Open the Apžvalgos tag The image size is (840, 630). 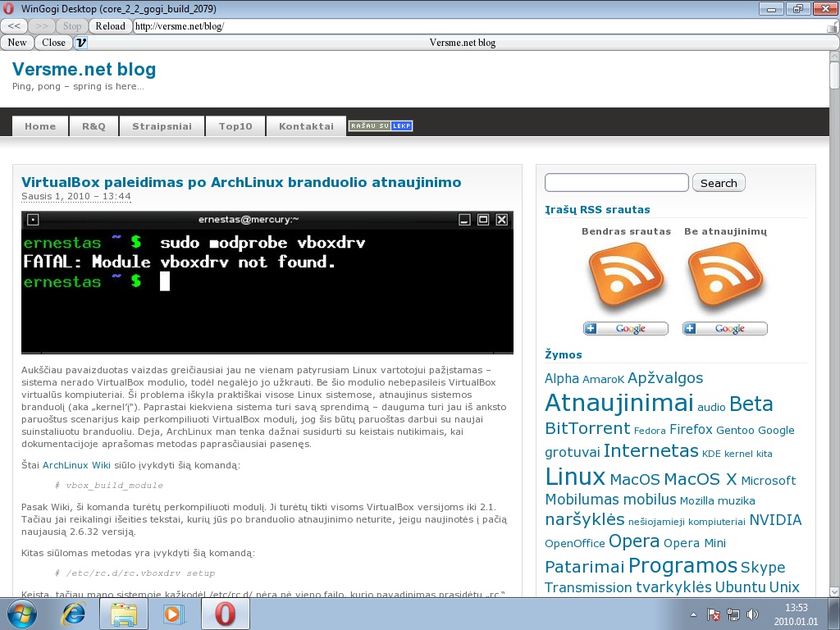coord(664,377)
